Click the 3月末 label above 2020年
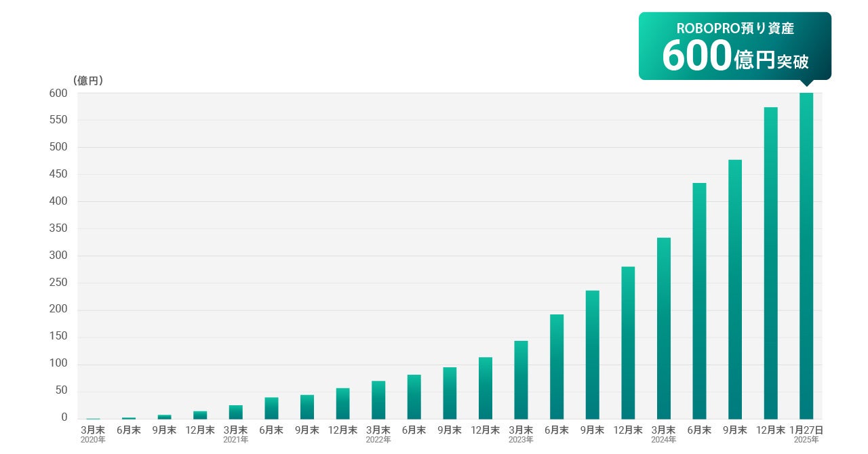 point(93,430)
